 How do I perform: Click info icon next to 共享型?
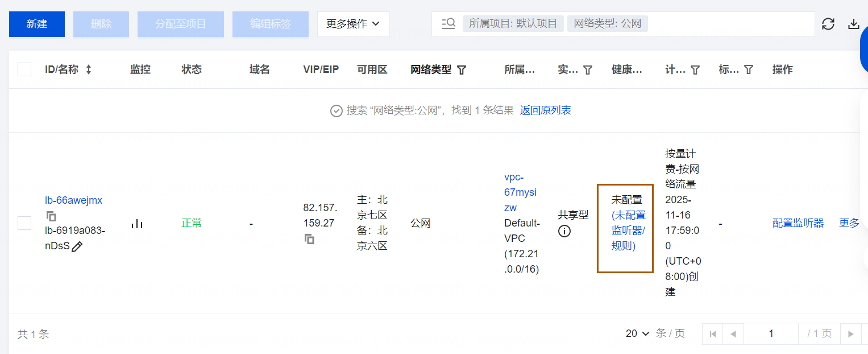coord(564,231)
